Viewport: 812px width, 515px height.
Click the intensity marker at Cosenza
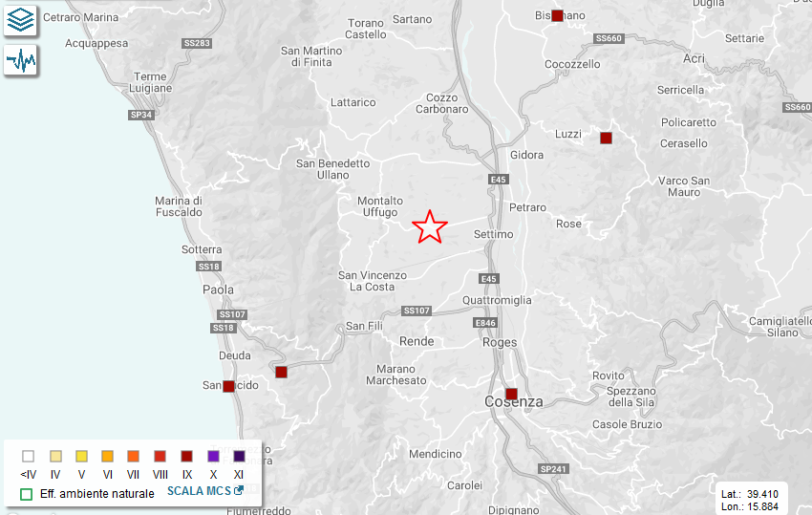(511, 394)
